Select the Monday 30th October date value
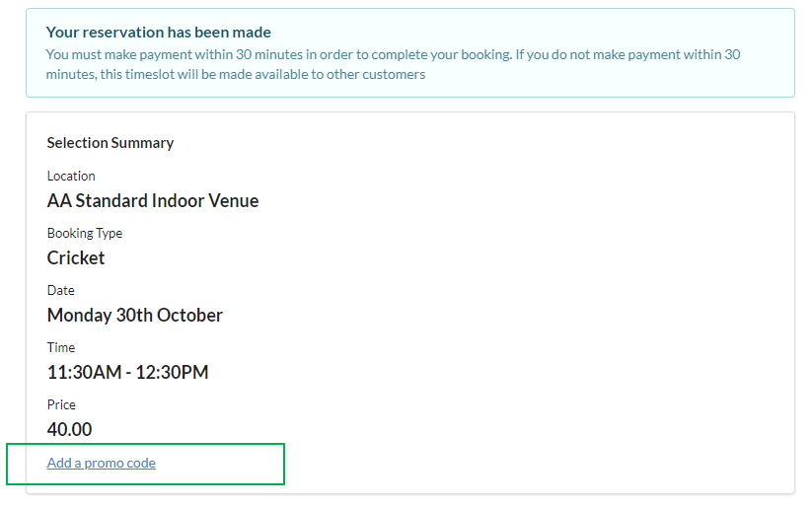Viewport: 812px width, 508px height. click(x=134, y=316)
